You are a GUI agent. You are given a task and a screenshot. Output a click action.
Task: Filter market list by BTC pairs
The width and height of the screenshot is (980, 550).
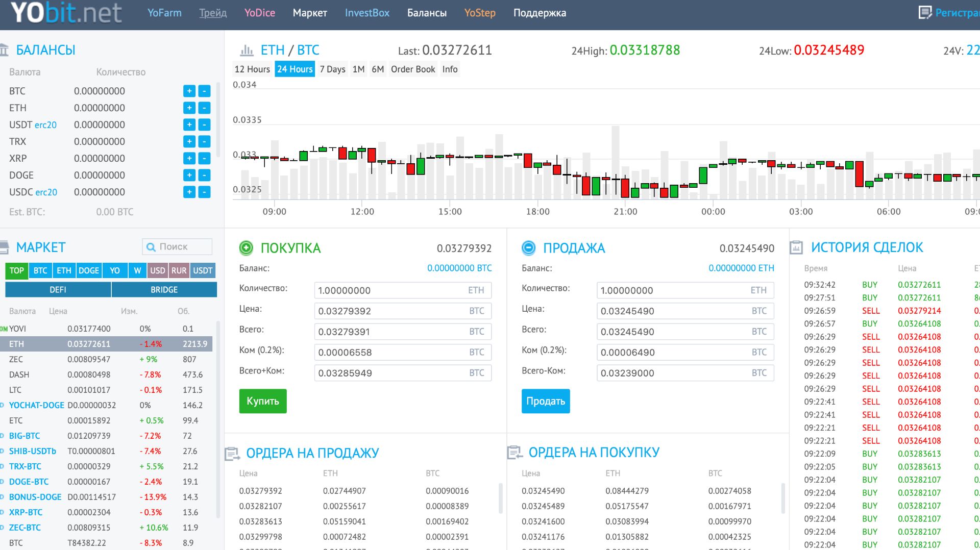40,270
